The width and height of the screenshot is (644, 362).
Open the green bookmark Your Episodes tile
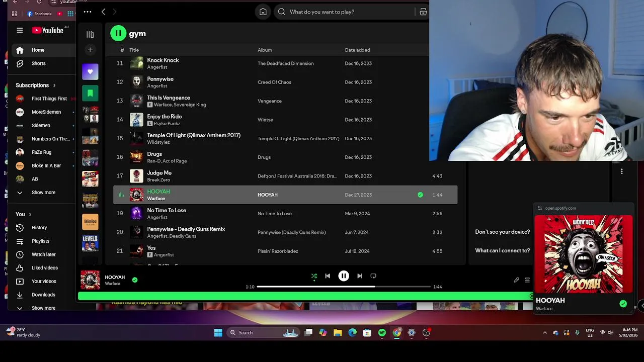[x=90, y=93]
